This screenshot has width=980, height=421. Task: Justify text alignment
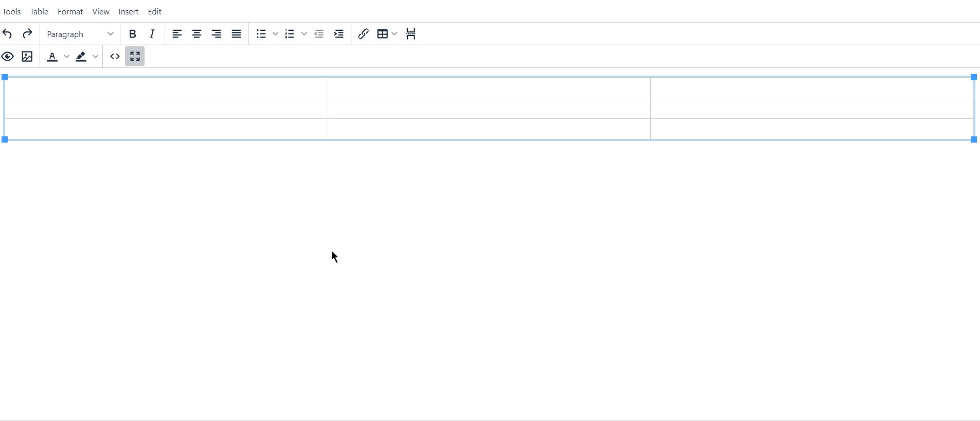[x=236, y=34]
